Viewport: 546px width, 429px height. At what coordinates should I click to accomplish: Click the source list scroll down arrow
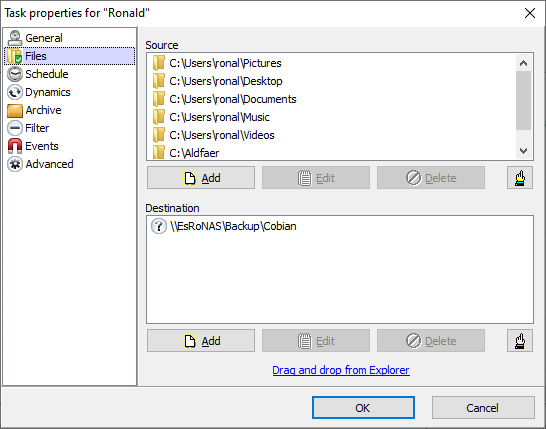tap(523, 151)
